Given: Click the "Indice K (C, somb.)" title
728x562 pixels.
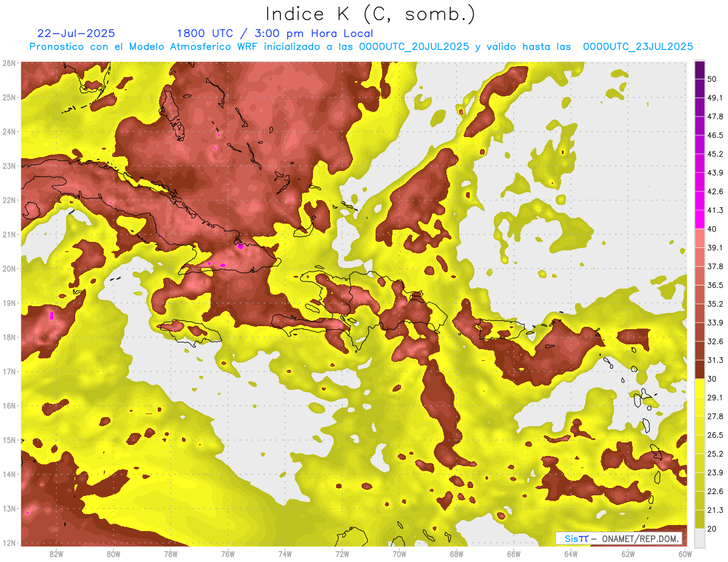Looking at the screenshot, I should (371, 14).
